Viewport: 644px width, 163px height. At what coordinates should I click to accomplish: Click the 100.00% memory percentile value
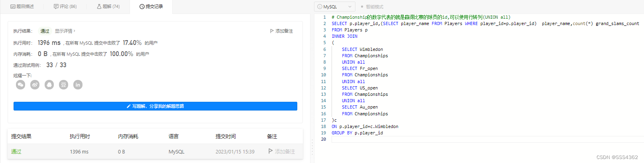click(x=122, y=54)
